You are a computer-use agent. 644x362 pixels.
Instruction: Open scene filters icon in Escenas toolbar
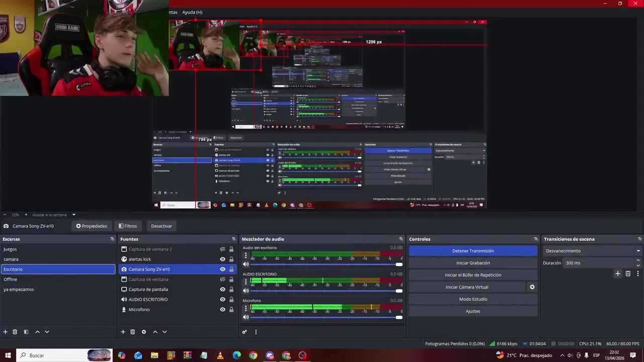pos(26,332)
